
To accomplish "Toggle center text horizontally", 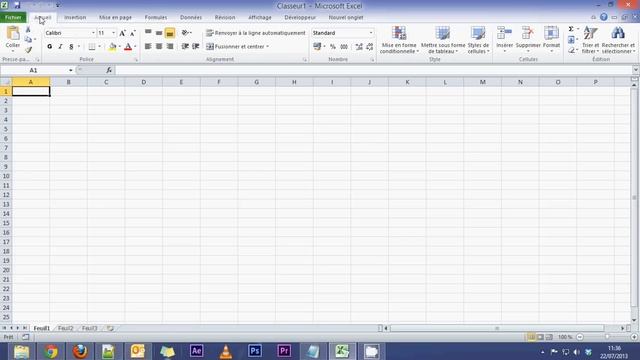I will coord(159,47).
